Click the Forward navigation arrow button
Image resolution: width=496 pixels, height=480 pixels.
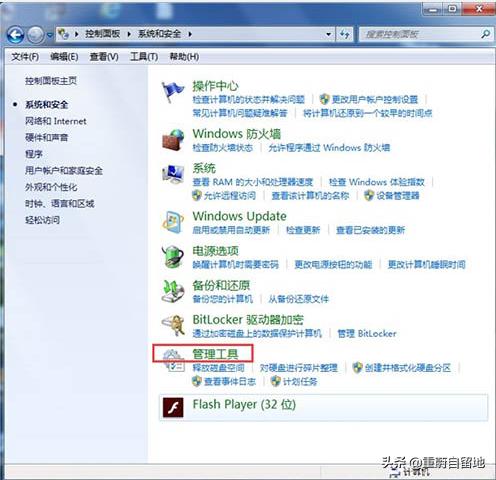click(35, 35)
